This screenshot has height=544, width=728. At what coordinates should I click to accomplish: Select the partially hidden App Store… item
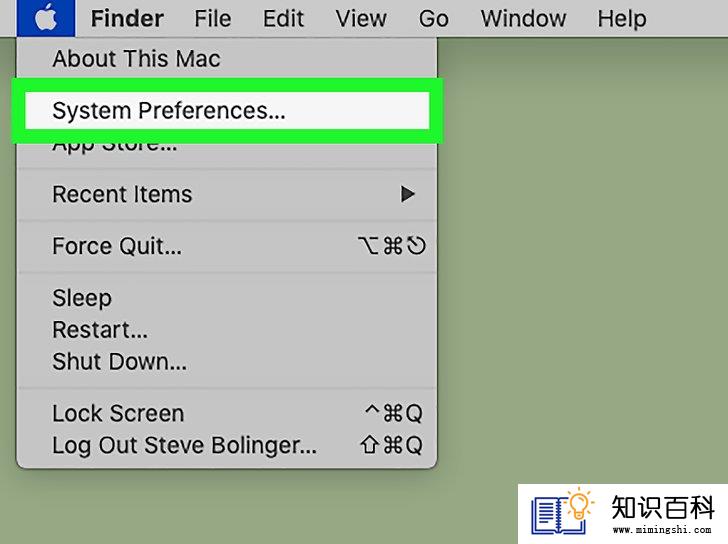[x=227, y=148]
